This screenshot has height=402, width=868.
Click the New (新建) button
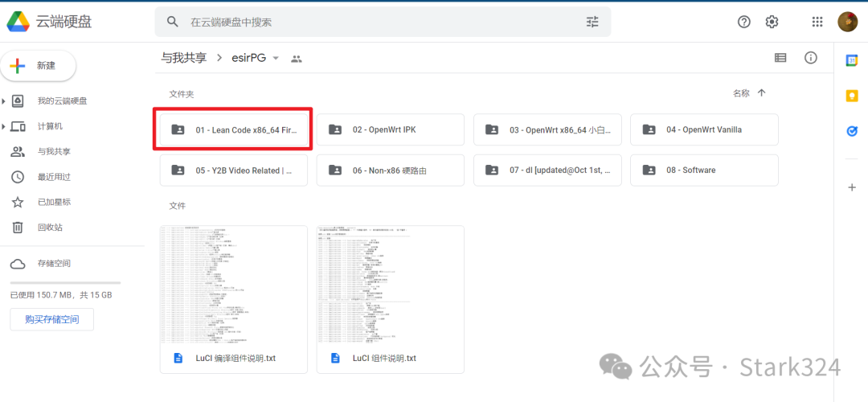(x=39, y=66)
